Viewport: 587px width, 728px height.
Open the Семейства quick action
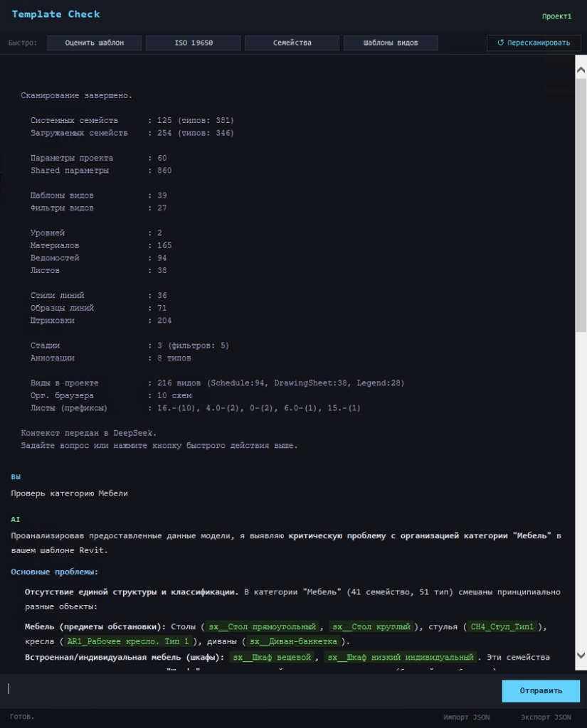[292, 43]
